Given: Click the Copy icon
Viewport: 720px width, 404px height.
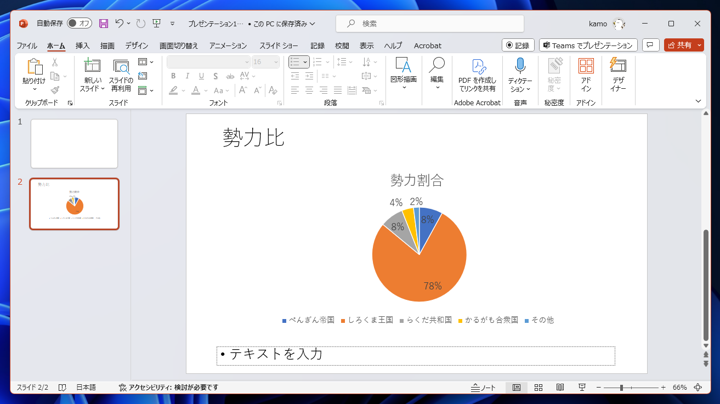Looking at the screenshot, I should coord(55,76).
